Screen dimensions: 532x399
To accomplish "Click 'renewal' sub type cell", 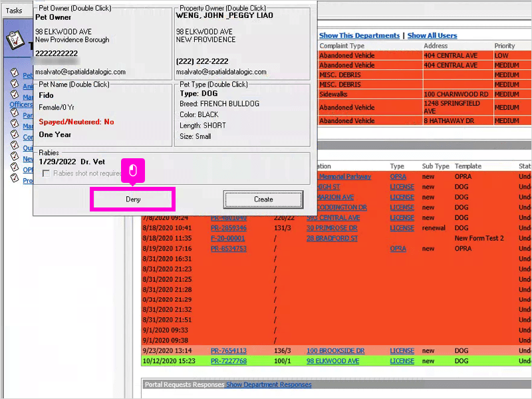I will pyautogui.click(x=434, y=228).
